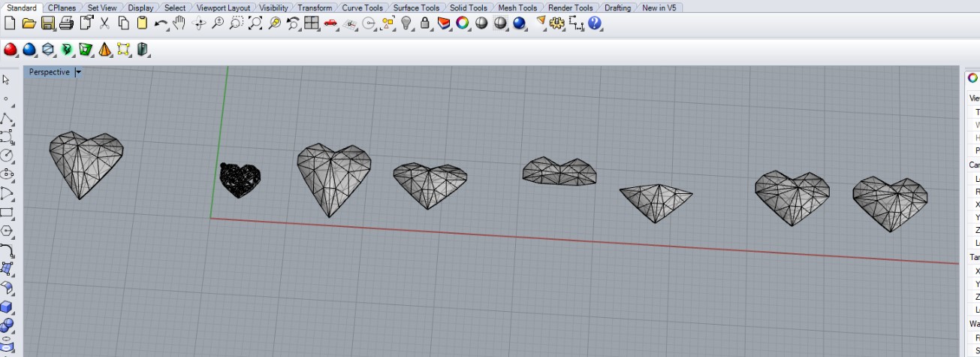Open the Curve Tools tab
The width and height of the screenshot is (980, 357).
(x=362, y=8)
